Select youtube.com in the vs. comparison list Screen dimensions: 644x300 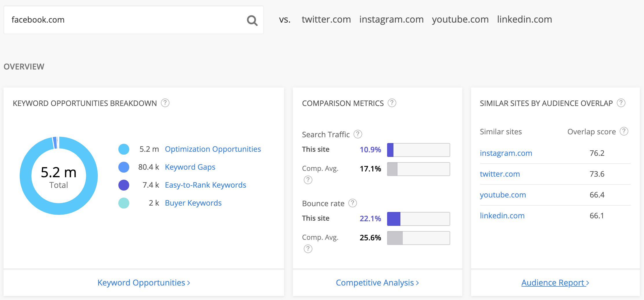460,19
